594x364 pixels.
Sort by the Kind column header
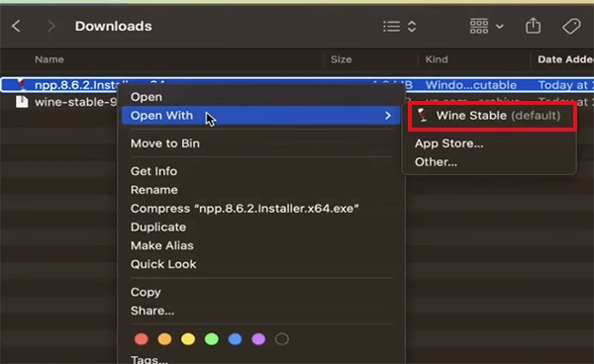tap(437, 59)
